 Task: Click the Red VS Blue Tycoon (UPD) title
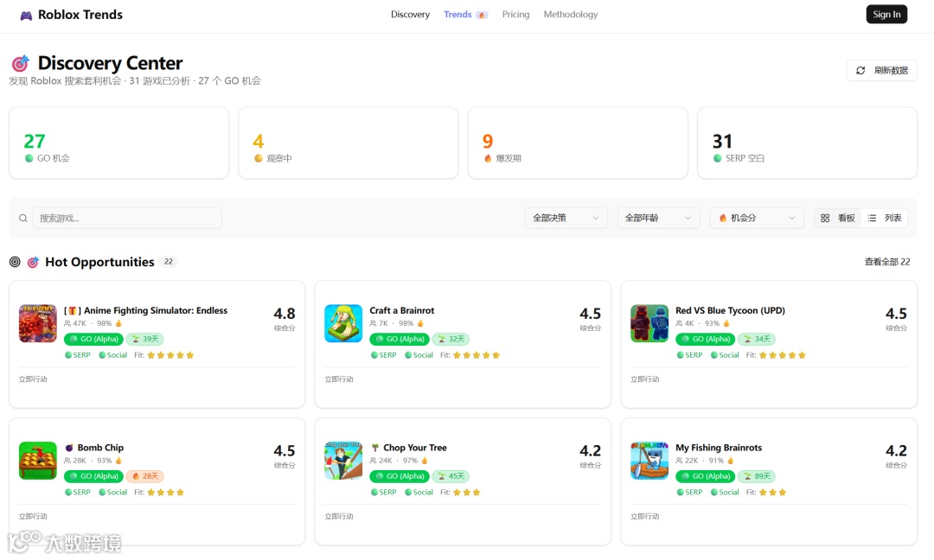tap(730, 310)
